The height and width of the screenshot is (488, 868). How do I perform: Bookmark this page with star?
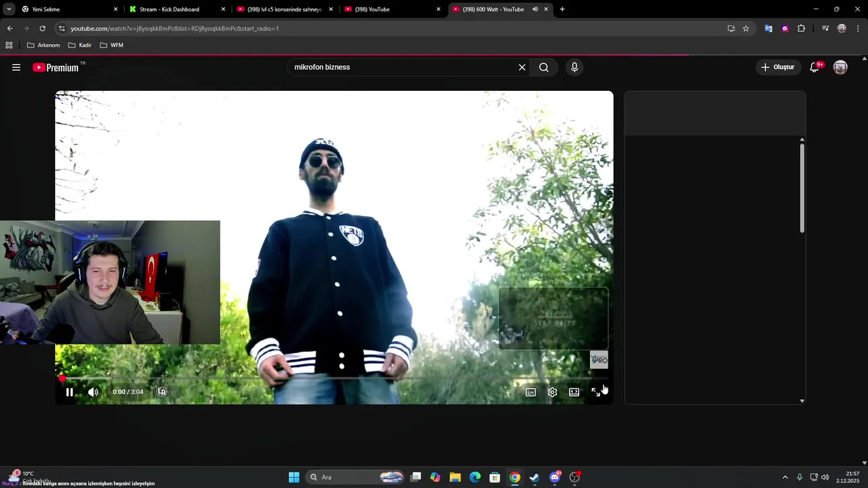click(x=746, y=28)
